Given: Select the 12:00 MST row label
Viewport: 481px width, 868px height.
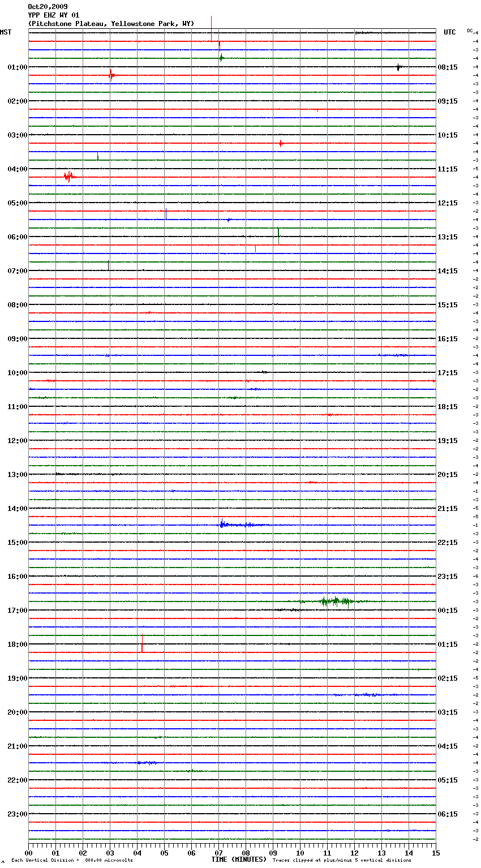Looking at the screenshot, I should (18, 441).
